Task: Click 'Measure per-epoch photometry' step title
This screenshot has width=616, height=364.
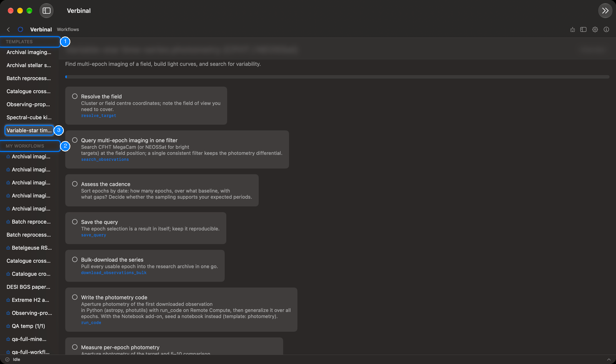Action: 120,347
